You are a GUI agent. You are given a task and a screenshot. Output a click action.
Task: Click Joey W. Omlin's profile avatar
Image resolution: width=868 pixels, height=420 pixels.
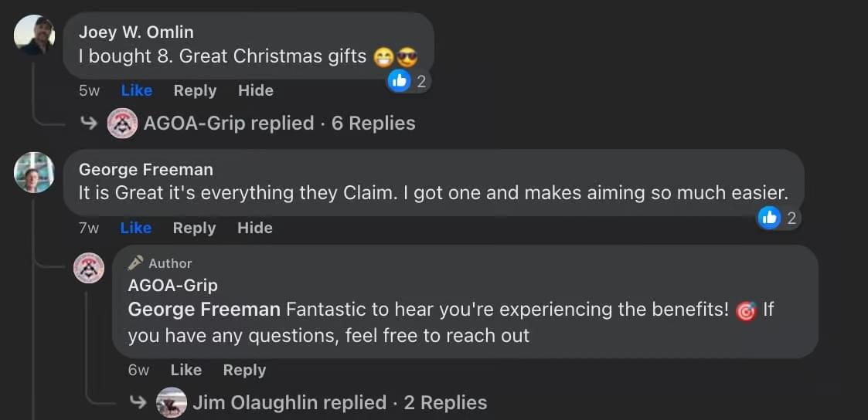tap(35, 35)
